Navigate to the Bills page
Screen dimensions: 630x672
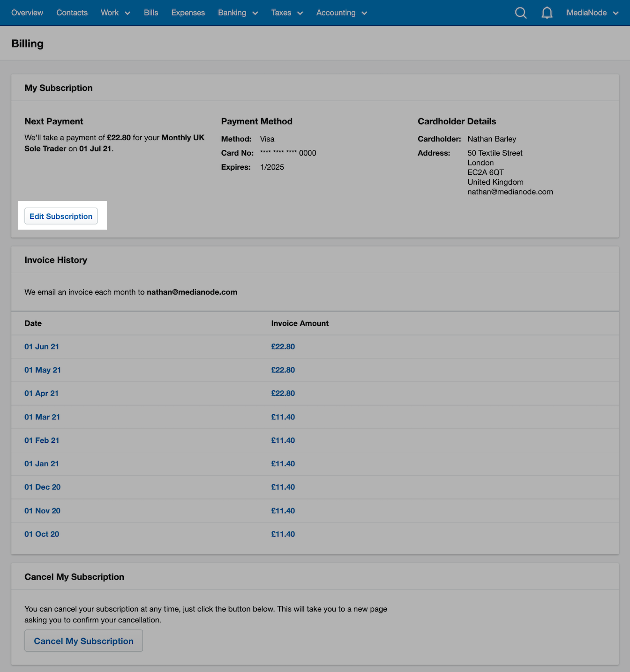[x=151, y=13]
